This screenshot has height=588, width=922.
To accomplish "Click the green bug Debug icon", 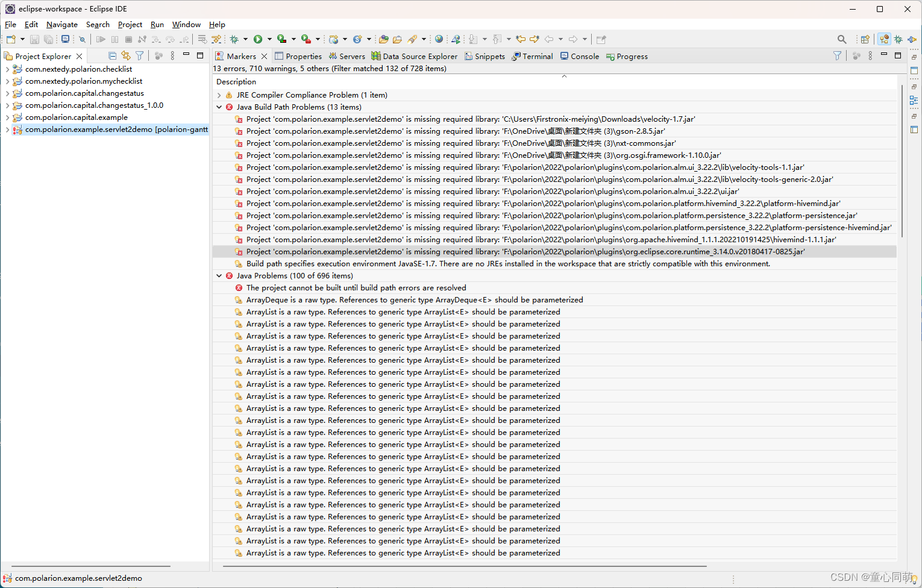I will pyautogui.click(x=234, y=39).
